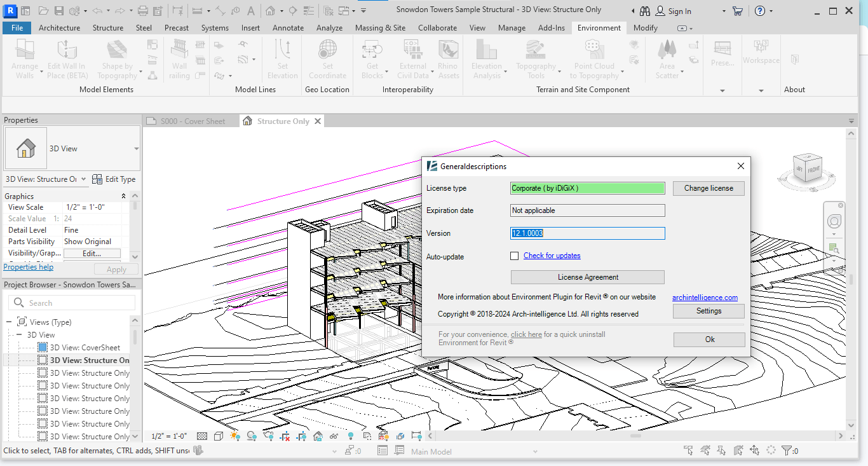This screenshot has width=868, height=466.
Task: Click the About icon in Environment ribbon
Action: coord(794,60)
